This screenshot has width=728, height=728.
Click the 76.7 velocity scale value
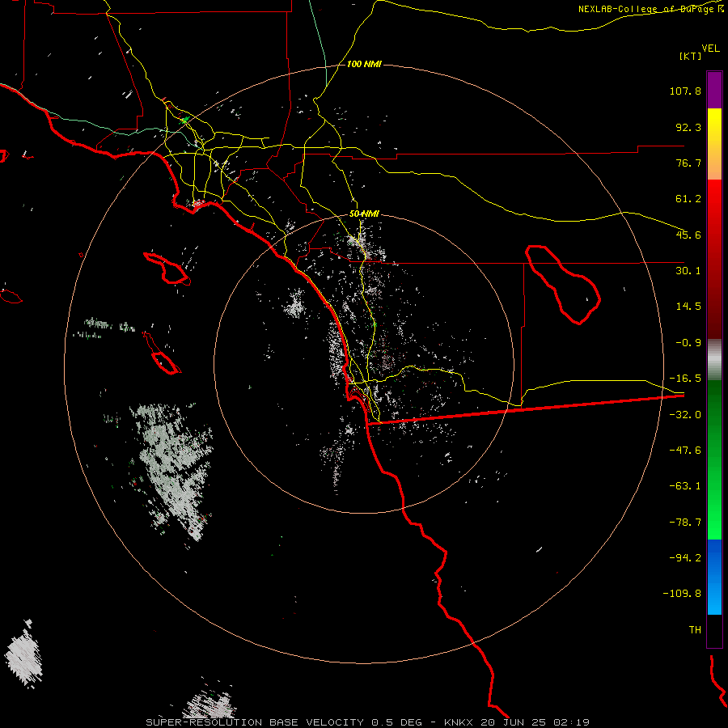click(688, 163)
